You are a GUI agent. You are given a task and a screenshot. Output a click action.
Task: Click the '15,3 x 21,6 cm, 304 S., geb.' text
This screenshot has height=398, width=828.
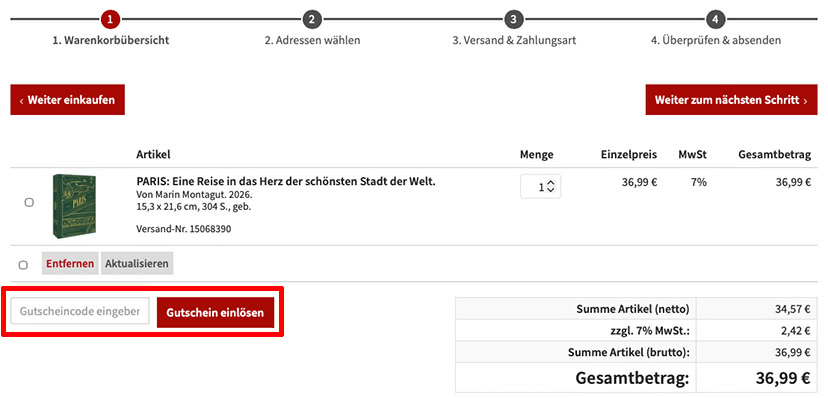tap(193, 206)
